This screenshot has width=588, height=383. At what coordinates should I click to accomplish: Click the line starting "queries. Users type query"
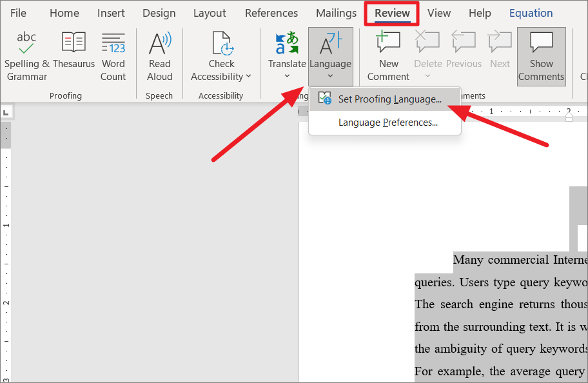pyautogui.click(x=500, y=282)
